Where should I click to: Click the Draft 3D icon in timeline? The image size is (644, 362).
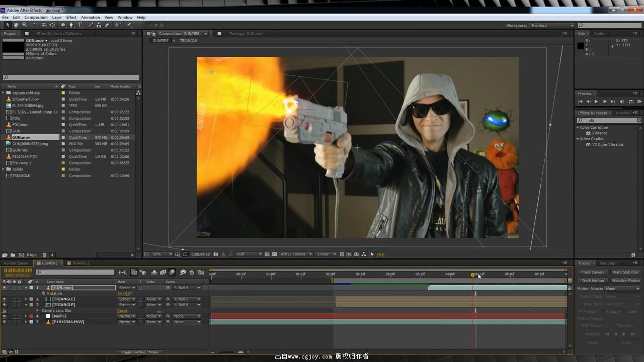(143, 273)
